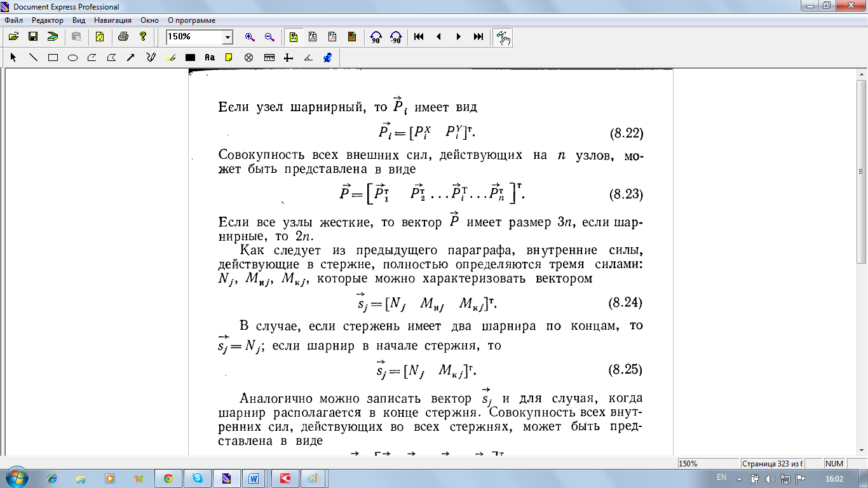
Task: Select the ellipse annotation tool
Action: [x=72, y=57]
